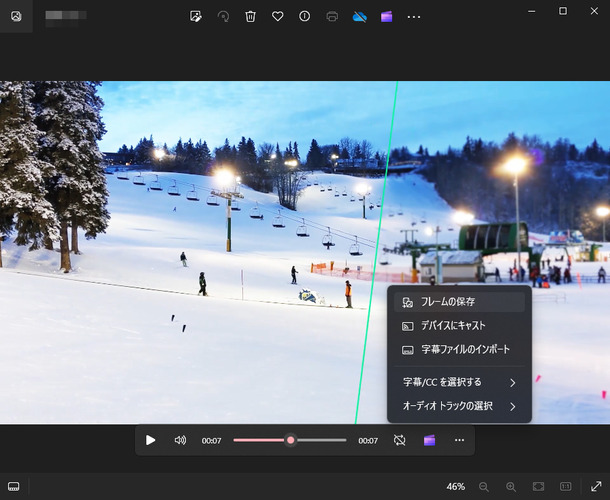
Task: Show file info with the info icon
Action: point(305,16)
